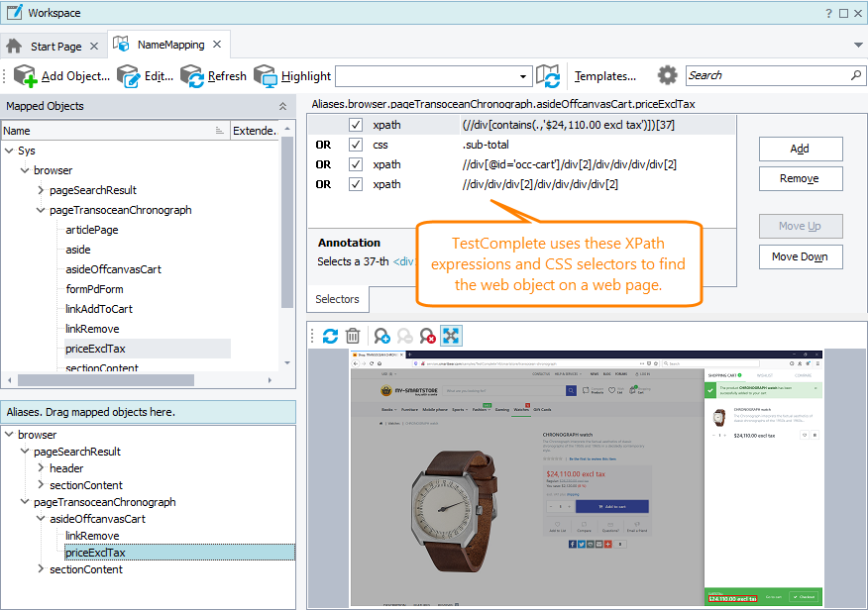Open the NameMapping settings gear
Viewport: 868px width, 610px height.
click(667, 75)
